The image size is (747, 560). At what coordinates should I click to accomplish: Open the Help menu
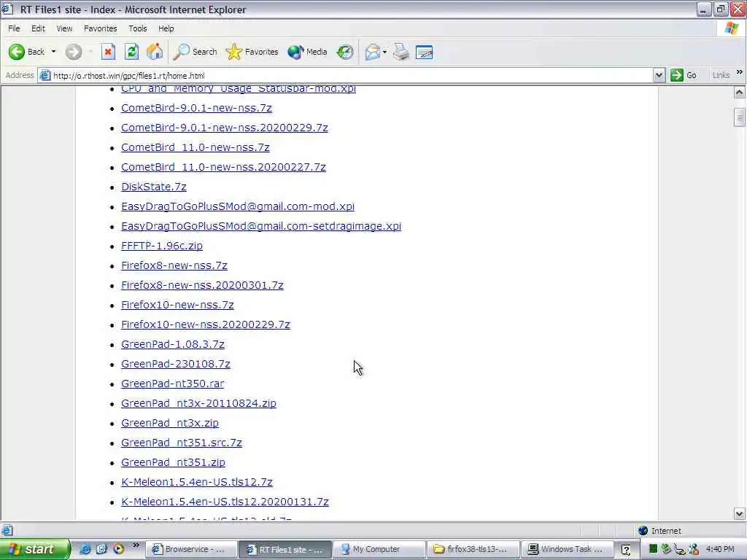click(x=166, y=28)
